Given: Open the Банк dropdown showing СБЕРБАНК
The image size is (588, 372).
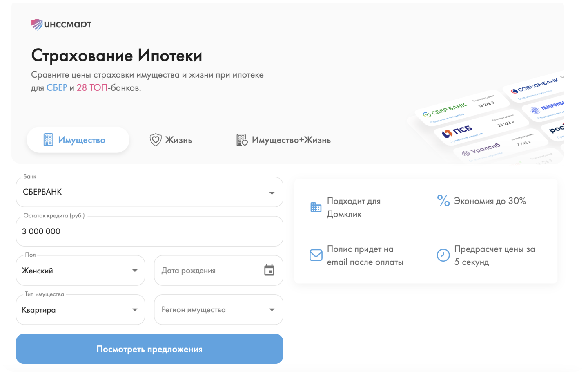Looking at the screenshot, I should coord(149,192).
